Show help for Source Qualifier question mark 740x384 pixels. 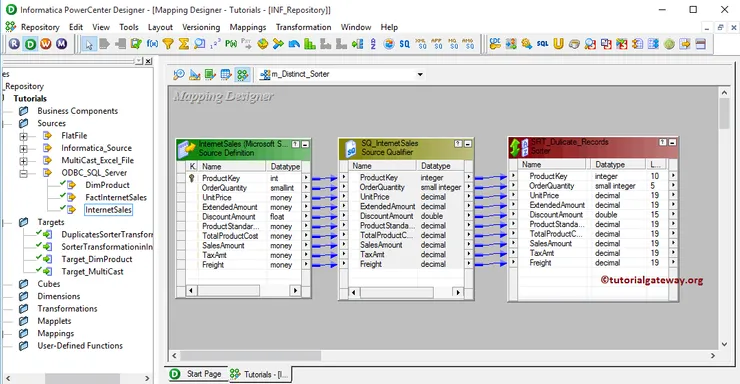(x=458, y=143)
